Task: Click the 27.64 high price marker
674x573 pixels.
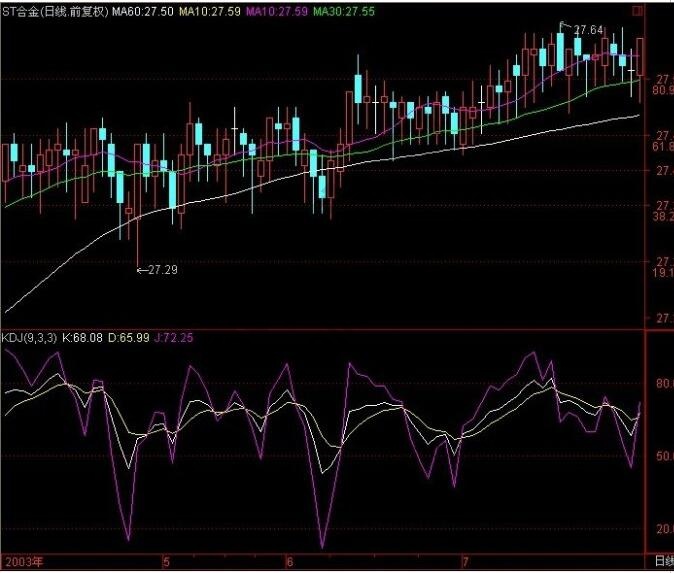Action: coord(588,30)
